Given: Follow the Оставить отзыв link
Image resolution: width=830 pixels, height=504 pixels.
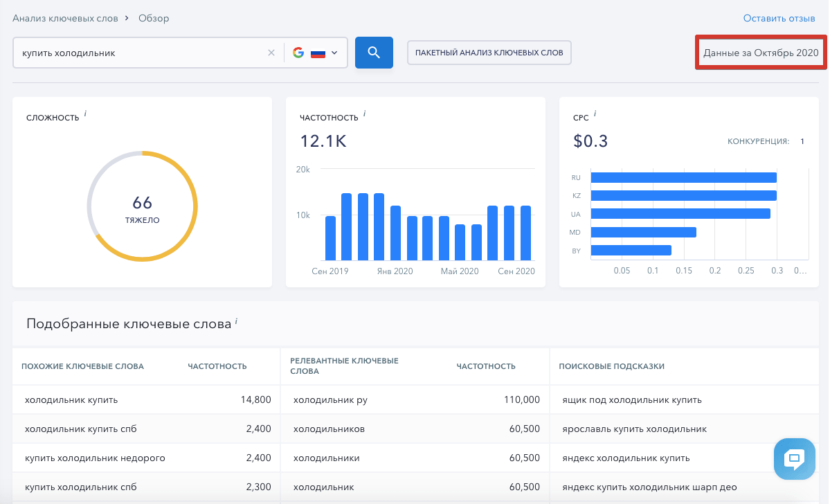Looking at the screenshot, I should pos(779,18).
